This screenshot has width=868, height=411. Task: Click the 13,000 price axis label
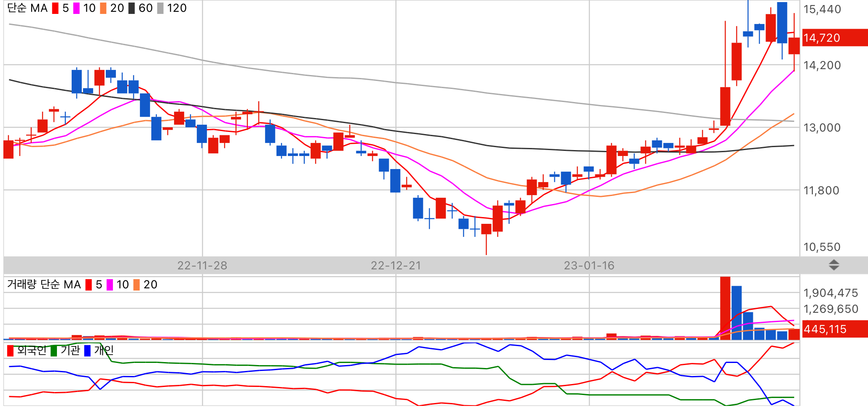pos(822,128)
